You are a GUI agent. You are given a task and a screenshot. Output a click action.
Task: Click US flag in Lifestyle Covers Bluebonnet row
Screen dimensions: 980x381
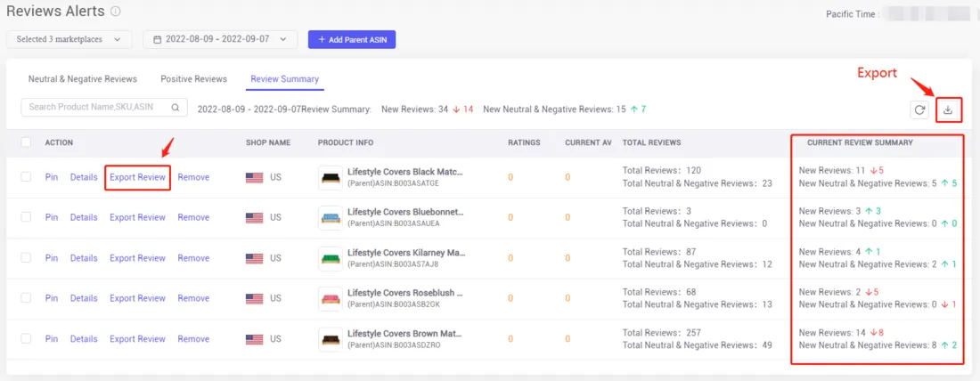click(x=255, y=218)
